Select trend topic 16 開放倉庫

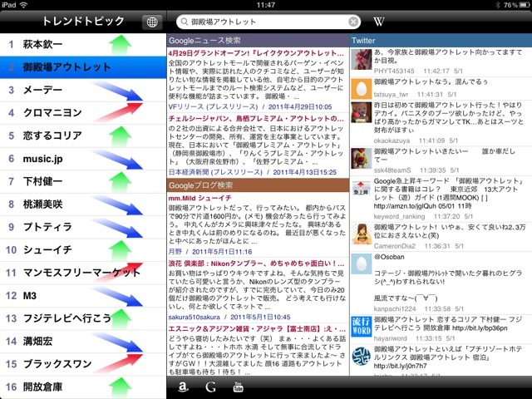pos(83,387)
